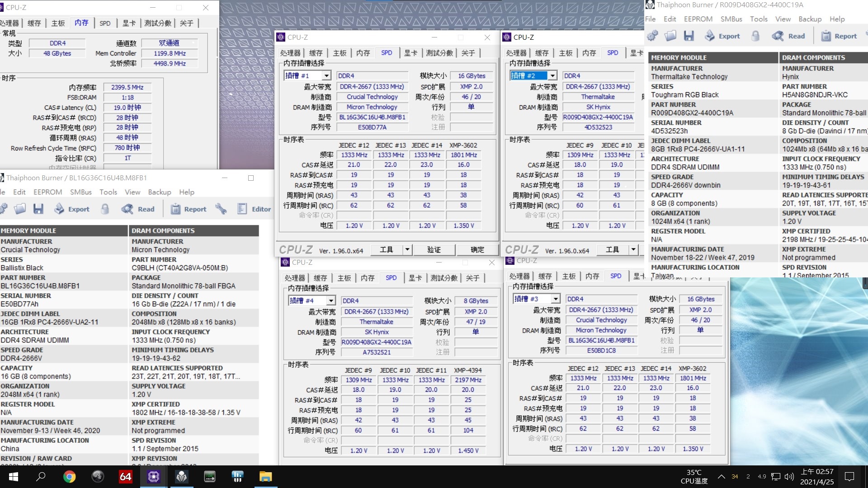This screenshot has height=488, width=868.
Task: Open 主板 tab in the slot #2 CPU-Z window
Action: [x=566, y=53]
